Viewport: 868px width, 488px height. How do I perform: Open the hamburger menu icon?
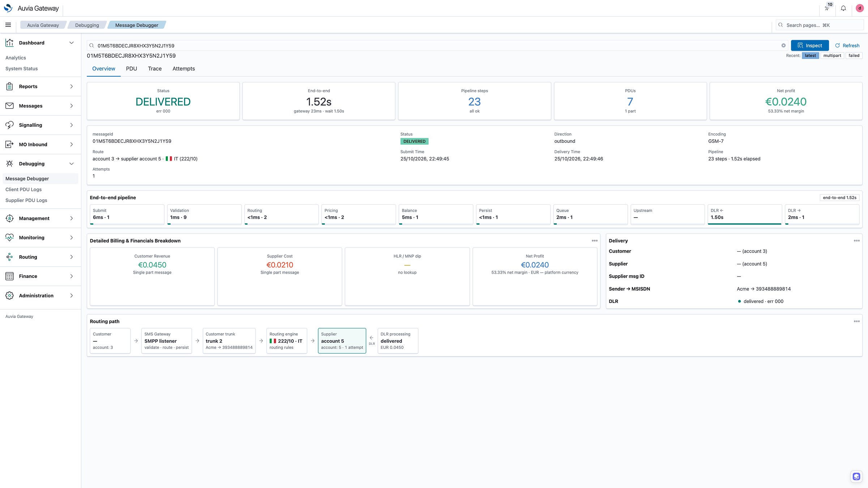(8, 25)
